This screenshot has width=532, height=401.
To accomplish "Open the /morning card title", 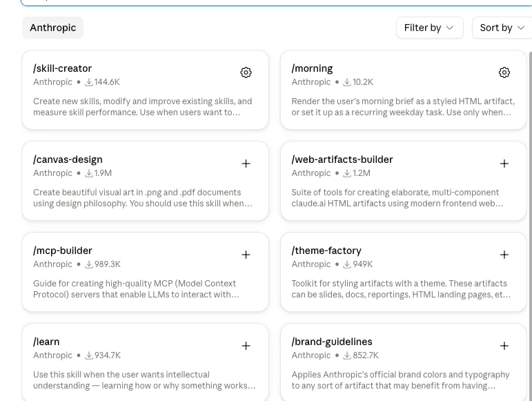I will click(312, 68).
